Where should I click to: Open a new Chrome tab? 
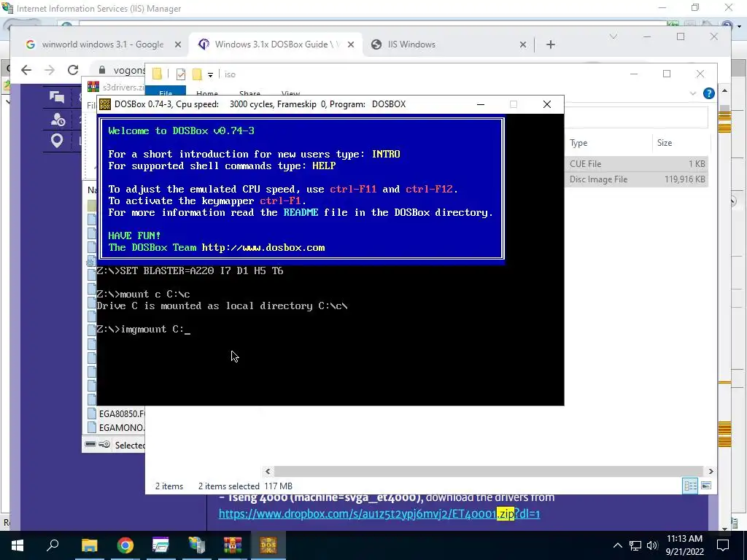tap(551, 44)
